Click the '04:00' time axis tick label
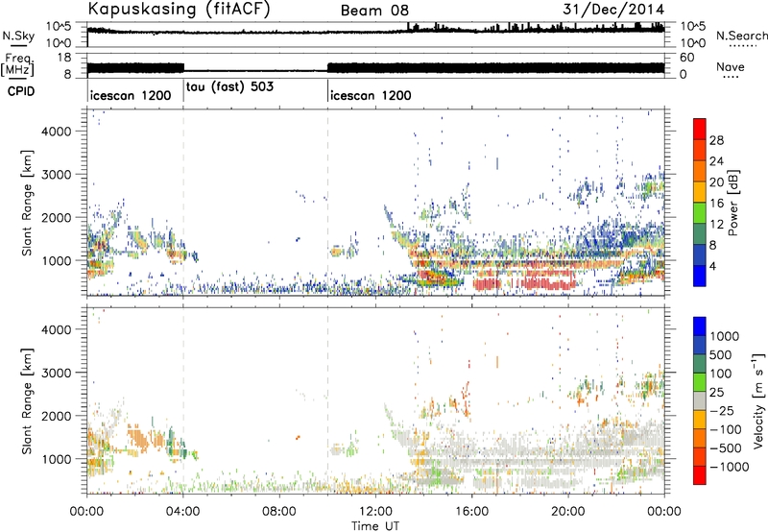Image resolution: width=768 pixels, height=532 pixels. click(183, 512)
